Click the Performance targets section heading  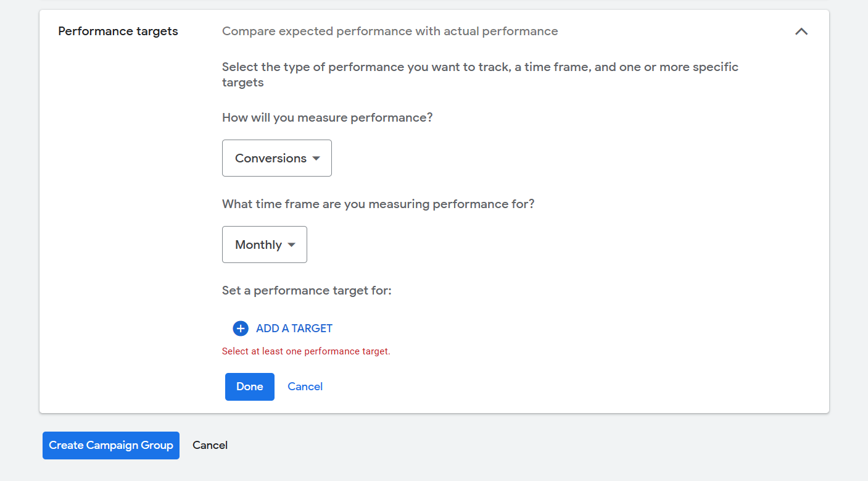pos(118,31)
